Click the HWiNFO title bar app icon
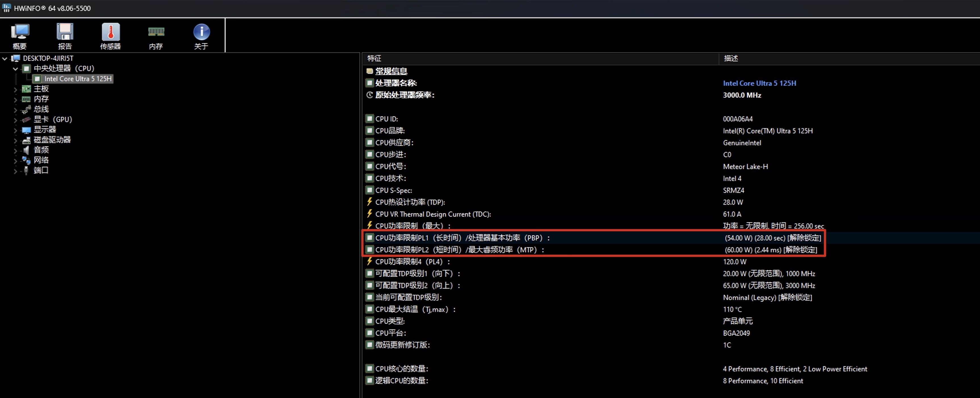 click(x=7, y=8)
